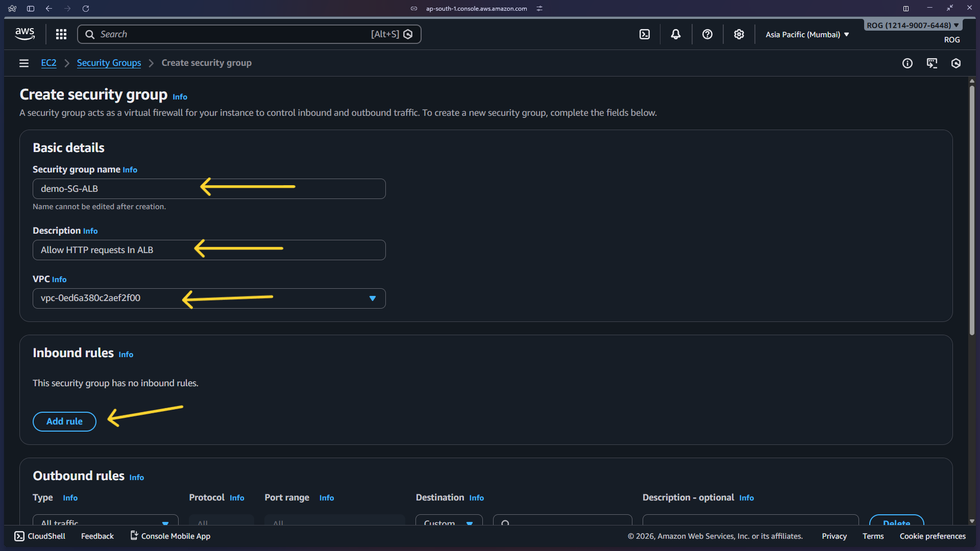Click the search magnifier in the search bar
Screen dimensions: 980x551
pyautogui.click(x=90, y=34)
